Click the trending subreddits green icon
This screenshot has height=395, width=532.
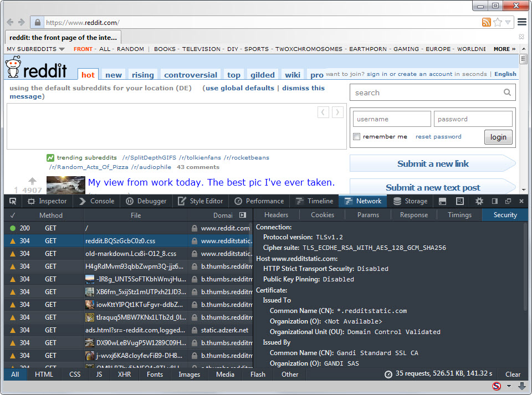click(x=50, y=158)
